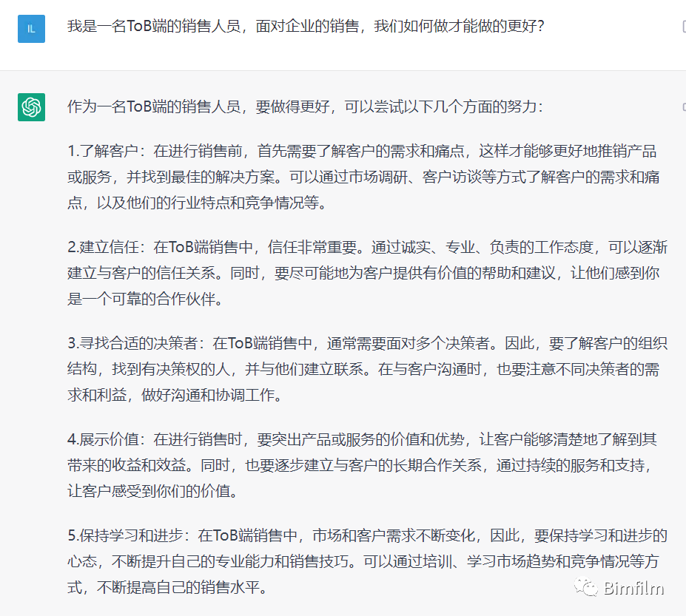Click the blue IL user avatar

[x=31, y=29]
